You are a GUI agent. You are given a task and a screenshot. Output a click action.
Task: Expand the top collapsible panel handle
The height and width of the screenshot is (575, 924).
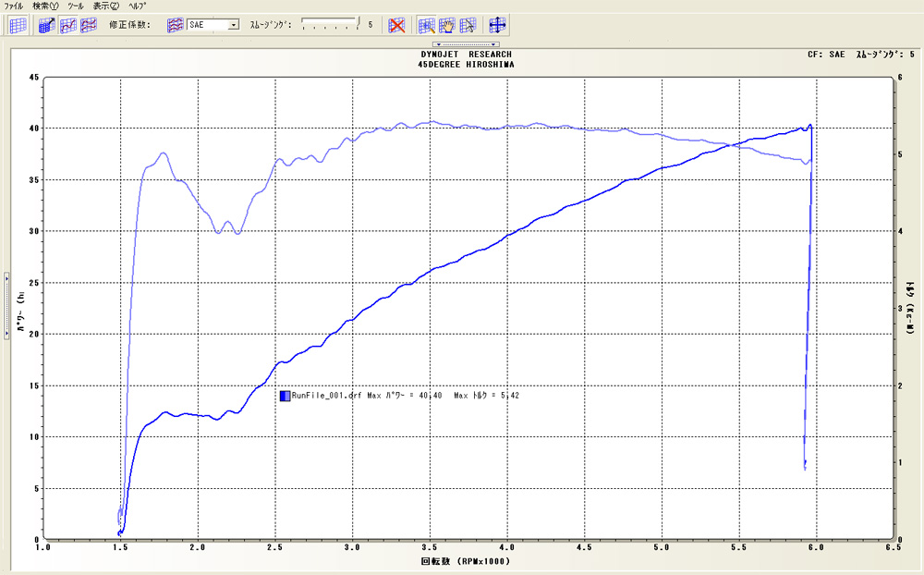pos(467,44)
